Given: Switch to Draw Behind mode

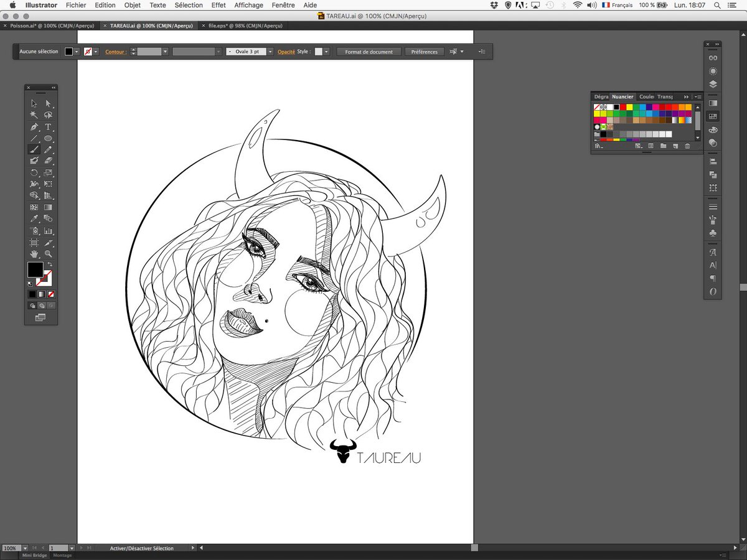Looking at the screenshot, I should pyautogui.click(x=41, y=306).
